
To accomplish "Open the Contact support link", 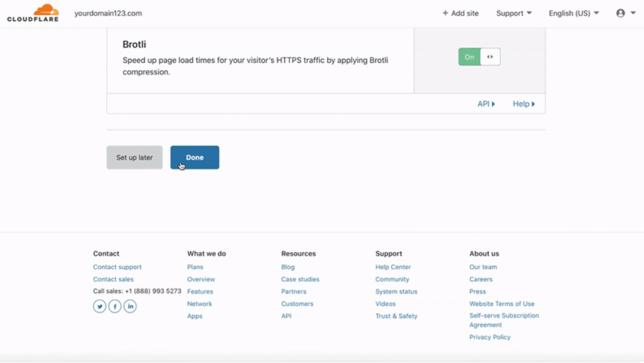I will pos(117,267).
